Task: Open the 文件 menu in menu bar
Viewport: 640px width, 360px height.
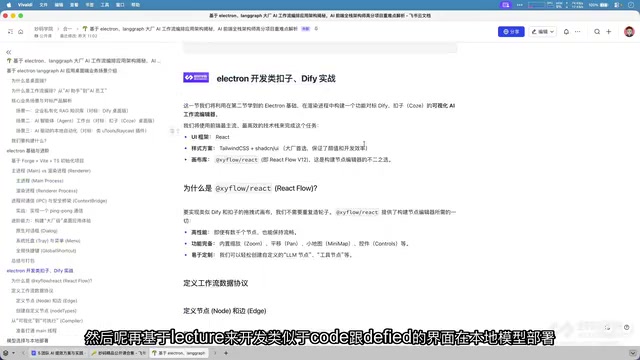Action: [x=43, y=5]
